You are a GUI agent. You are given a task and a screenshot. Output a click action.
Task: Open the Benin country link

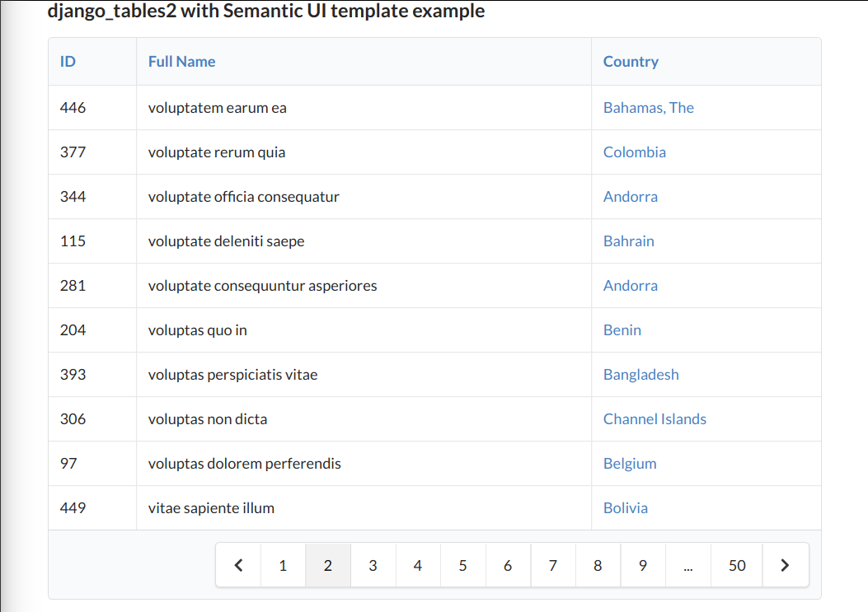tap(622, 329)
